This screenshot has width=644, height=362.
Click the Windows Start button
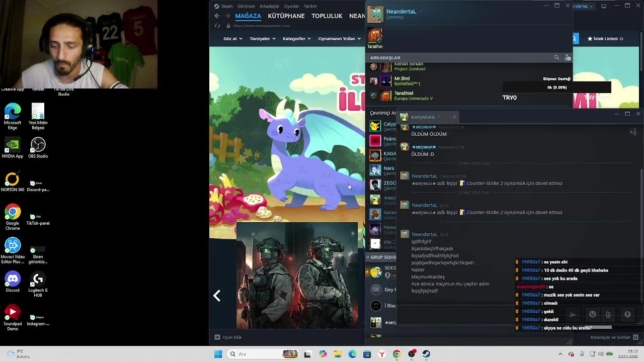(x=218, y=354)
